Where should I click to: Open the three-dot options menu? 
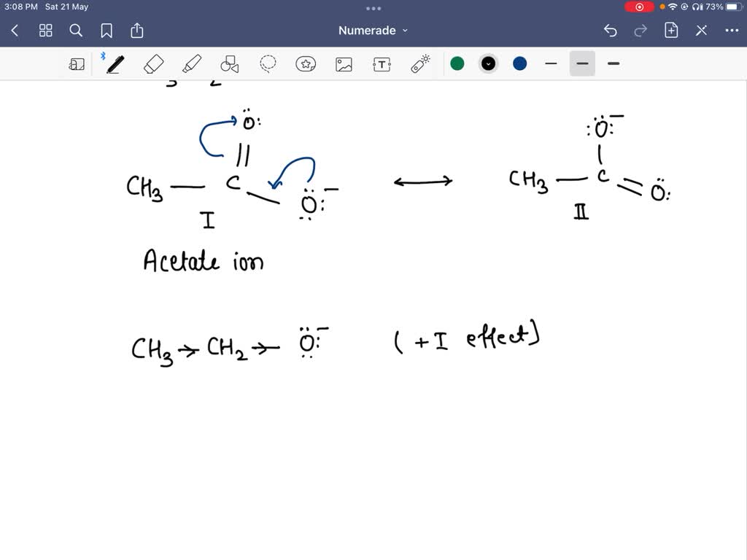click(732, 30)
